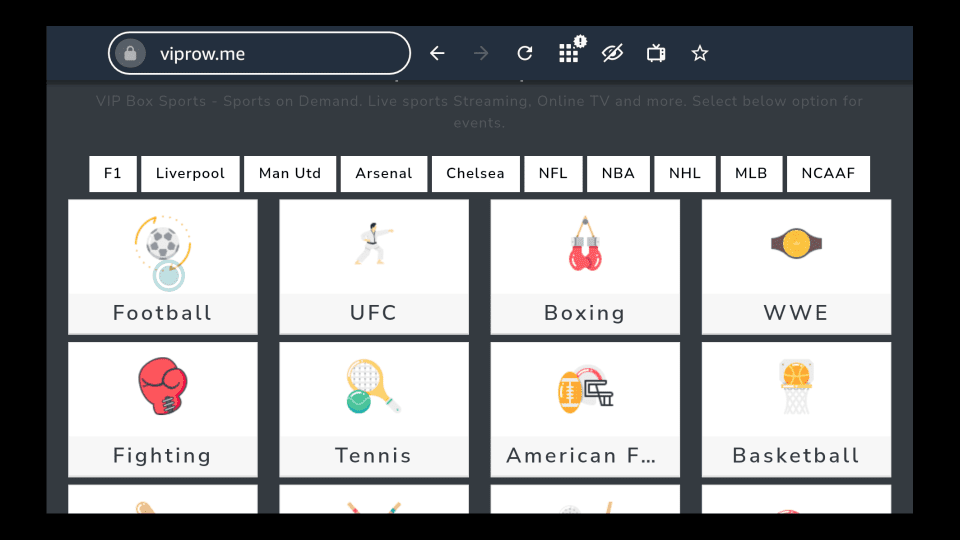Select the NCAAF quick link
960x540 pixels.
pyautogui.click(x=828, y=174)
